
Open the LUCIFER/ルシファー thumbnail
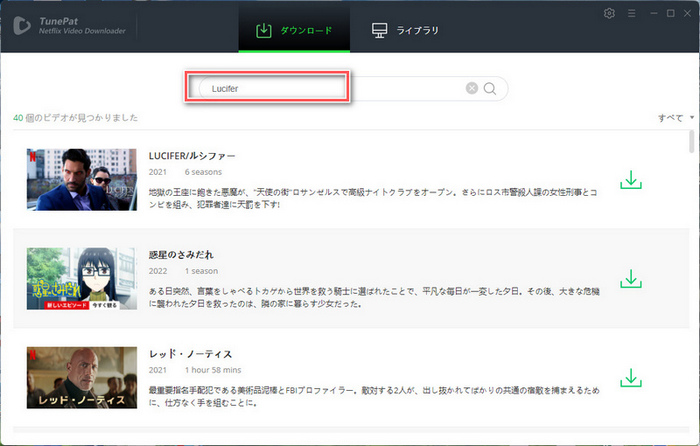(82, 179)
